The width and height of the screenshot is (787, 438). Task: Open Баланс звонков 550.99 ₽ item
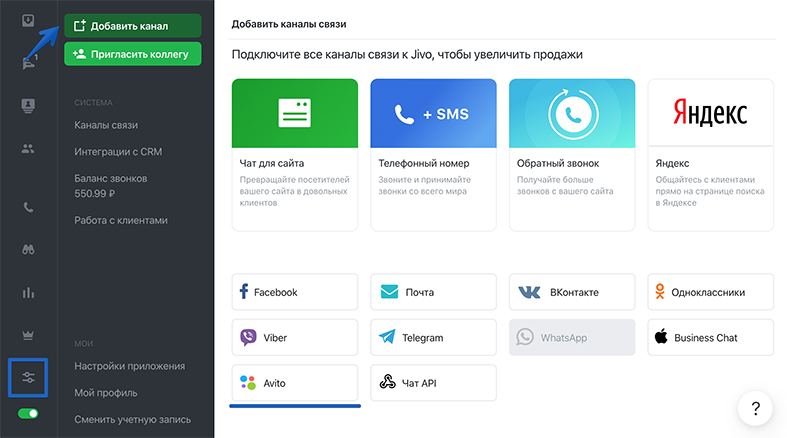tap(111, 186)
